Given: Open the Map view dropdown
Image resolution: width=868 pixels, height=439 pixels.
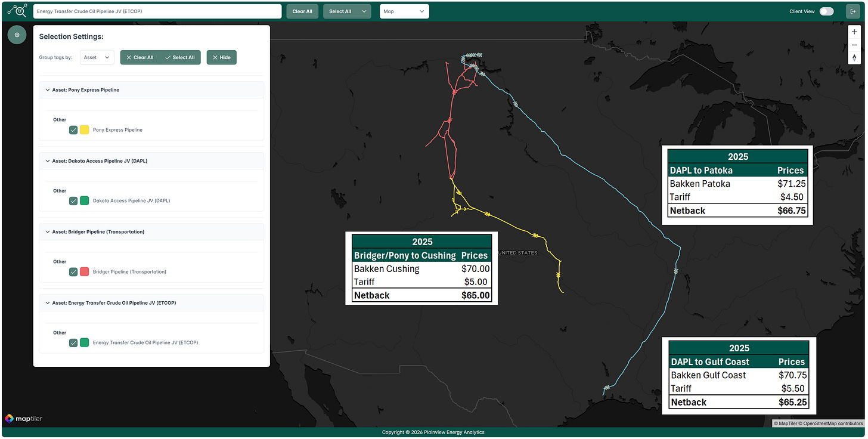Looking at the screenshot, I should (x=404, y=11).
